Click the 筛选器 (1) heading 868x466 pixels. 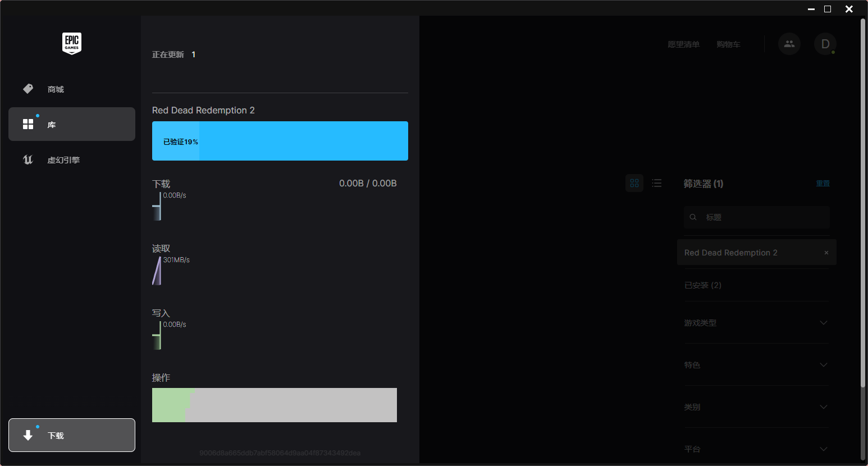(x=703, y=184)
